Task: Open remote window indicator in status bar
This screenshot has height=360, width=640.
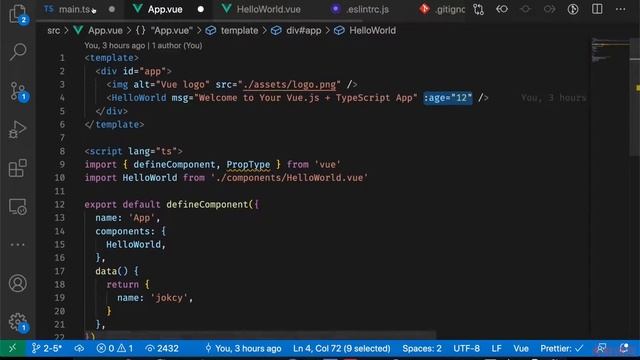Action: click(x=12, y=348)
